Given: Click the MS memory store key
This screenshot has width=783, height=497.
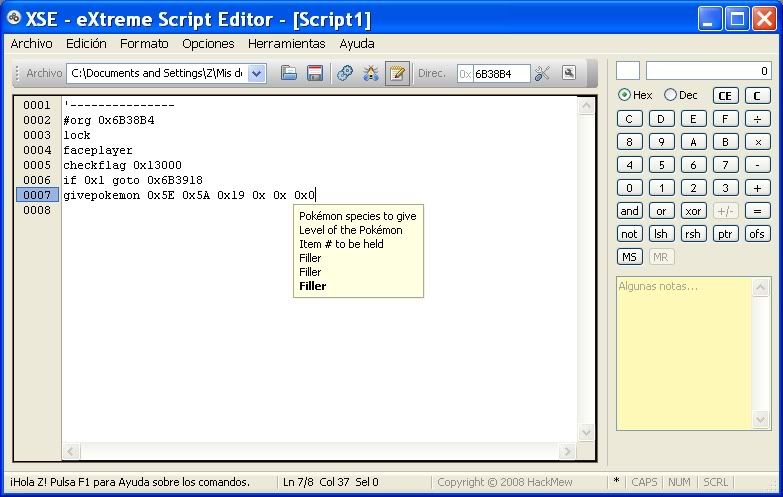Looking at the screenshot, I should pos(629,257).
